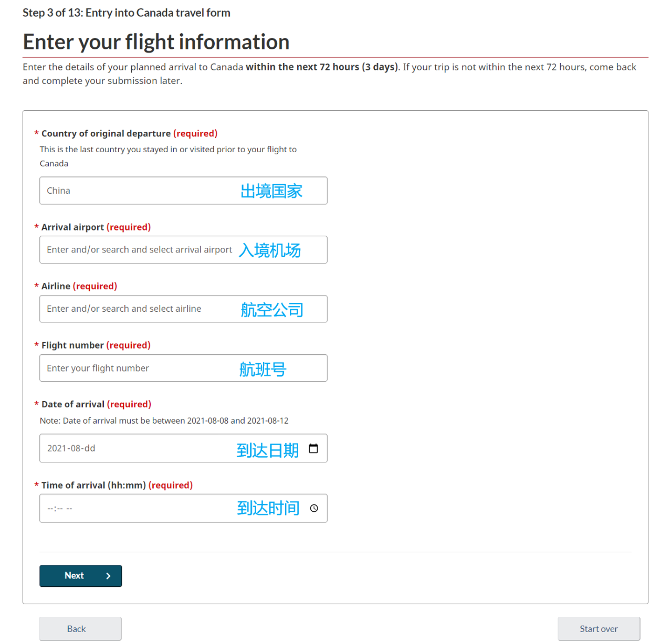Viewport: 672px width, 643px height.
Task: Click the Date of arrival label
Action: pyautogui.click(x=73, y=404)
